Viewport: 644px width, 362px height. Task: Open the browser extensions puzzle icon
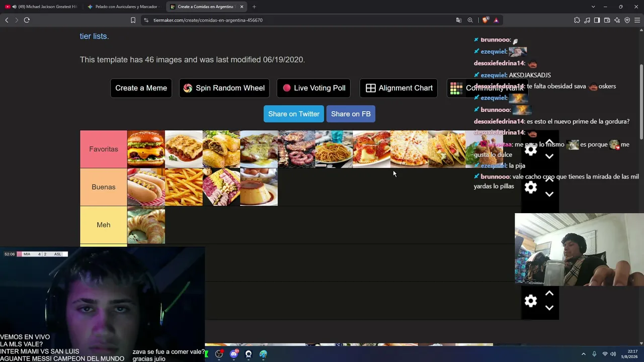click(577, 20)
